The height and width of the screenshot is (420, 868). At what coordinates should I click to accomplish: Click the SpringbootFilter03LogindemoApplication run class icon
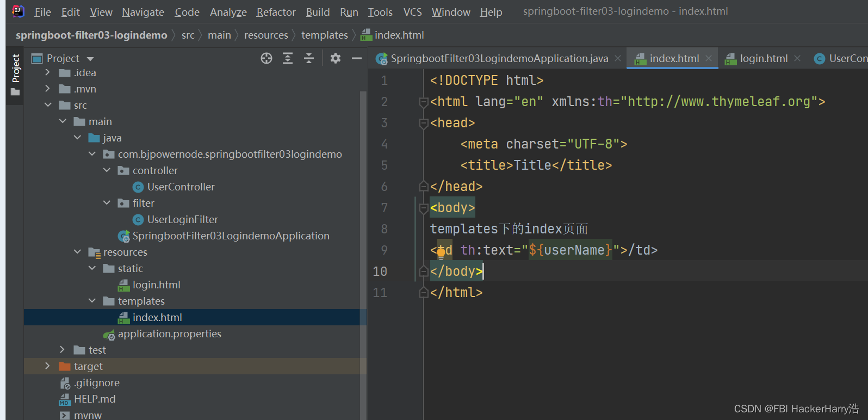point(124,236)
